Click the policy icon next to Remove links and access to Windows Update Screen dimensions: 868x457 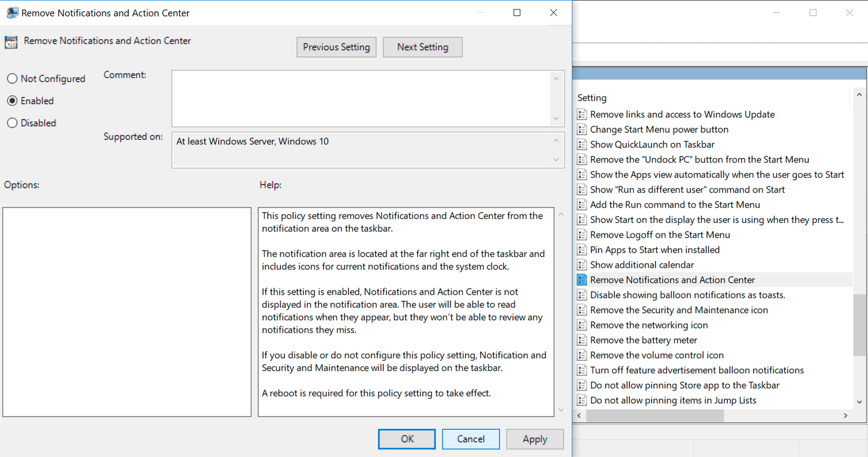[582, 115]
